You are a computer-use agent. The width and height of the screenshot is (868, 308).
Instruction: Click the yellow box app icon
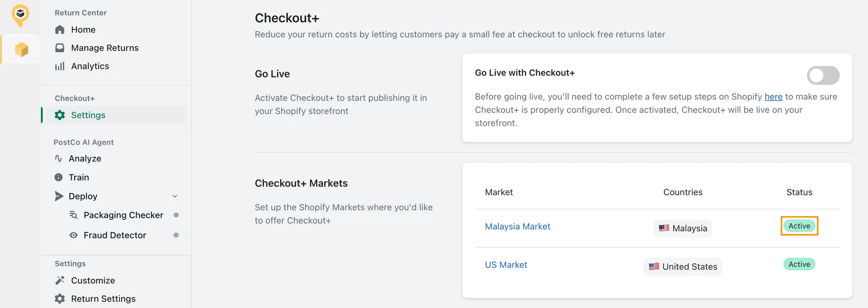[x=21, y=50]
